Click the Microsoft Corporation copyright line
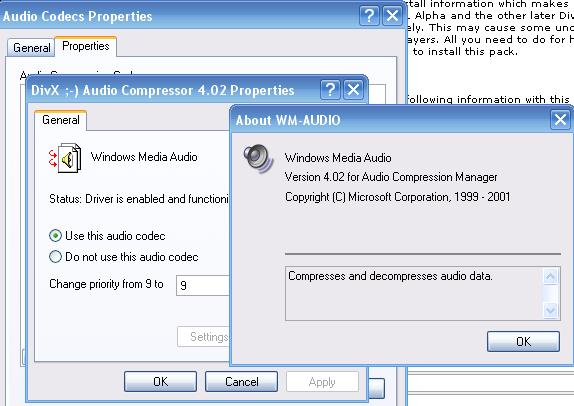The height and width of the screenshot is (406, 574). click(x=397, y=197)
